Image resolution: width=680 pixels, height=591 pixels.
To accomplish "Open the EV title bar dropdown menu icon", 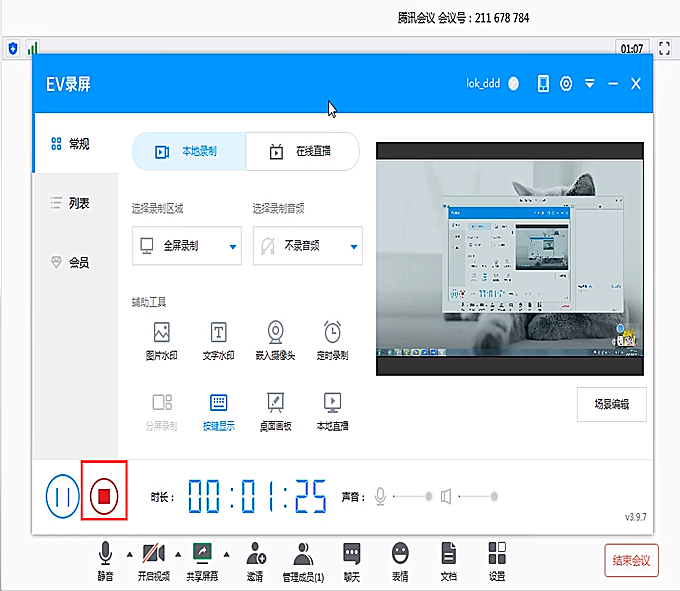I will click(x=589, y=83).
